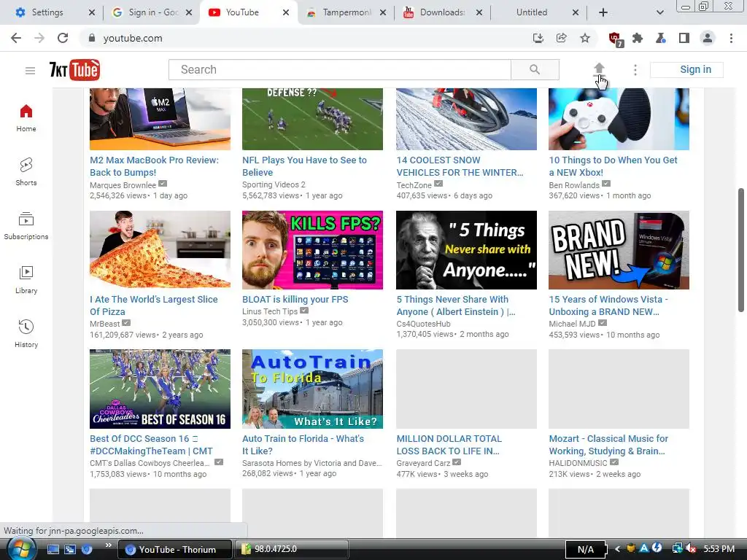Open History in sidebar

(x=26, y=333)
